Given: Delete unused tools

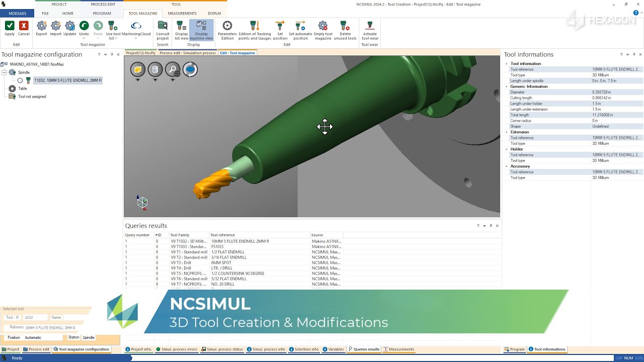Looking at the screenshot, I should tap(345, 30).
